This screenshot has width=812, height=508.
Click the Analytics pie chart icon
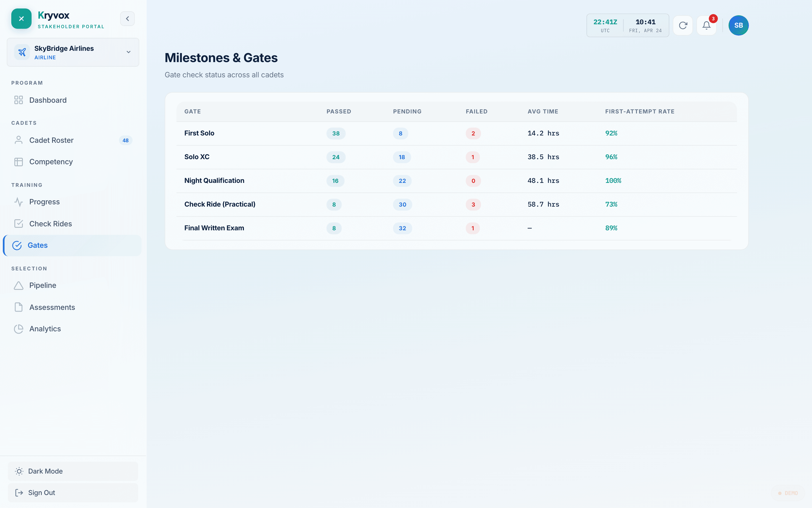(x=18, y=329)
